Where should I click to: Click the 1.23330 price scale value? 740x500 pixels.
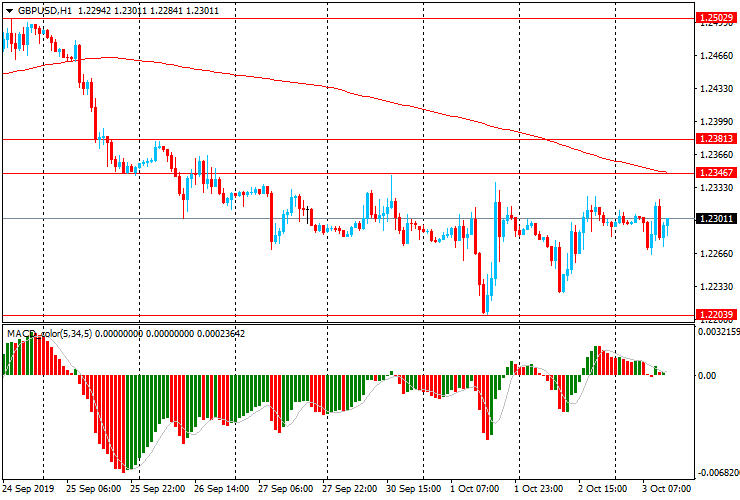point(717,188)
